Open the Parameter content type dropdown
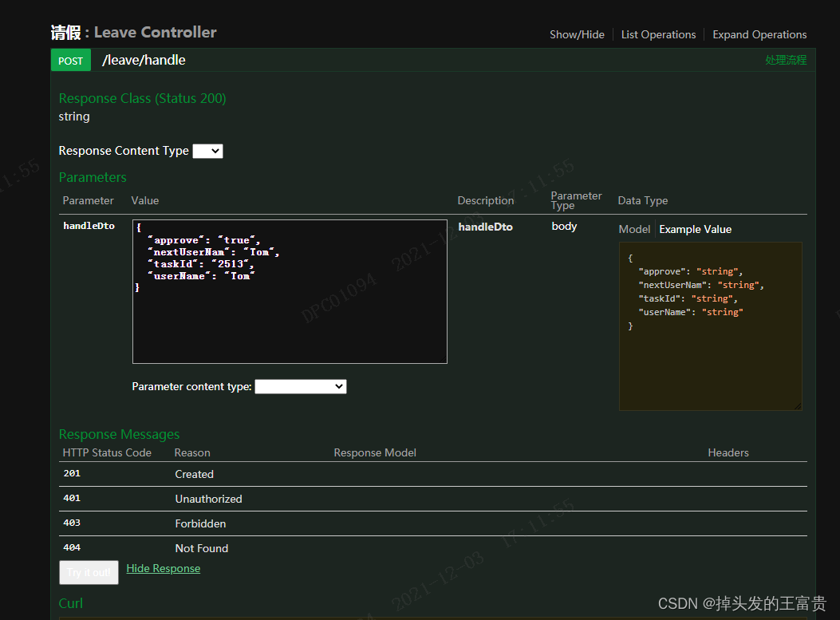840x620 pixels. coord(301,386)
